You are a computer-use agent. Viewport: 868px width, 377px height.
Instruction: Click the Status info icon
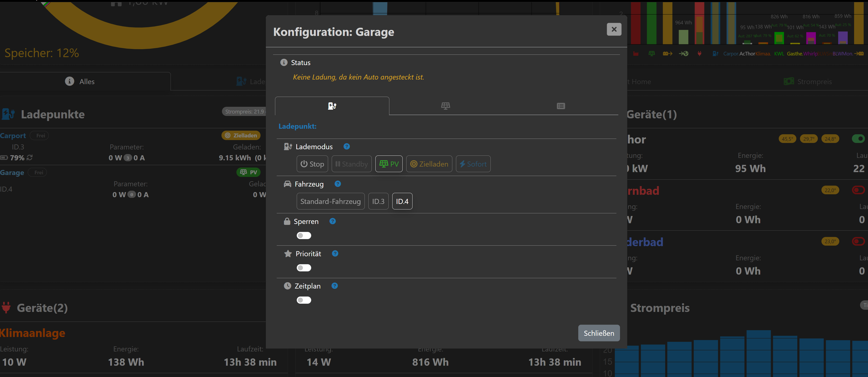(x=284, y=63)
